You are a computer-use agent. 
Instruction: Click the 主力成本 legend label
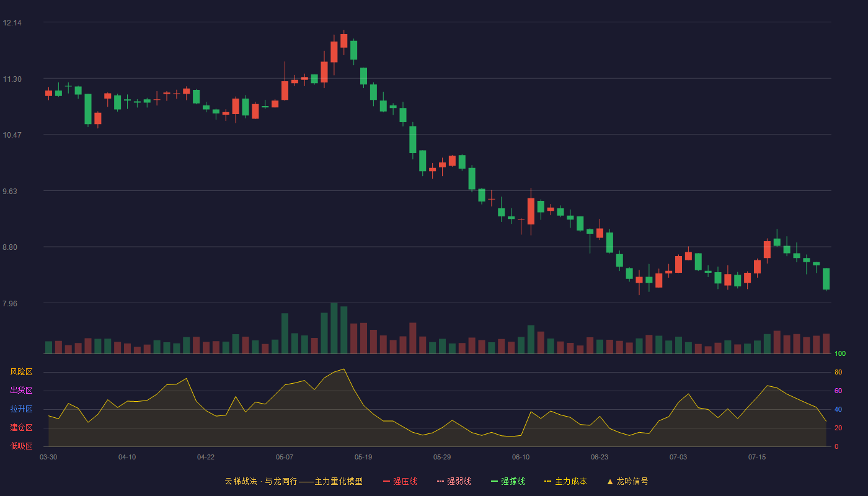(x=570, y=481)
